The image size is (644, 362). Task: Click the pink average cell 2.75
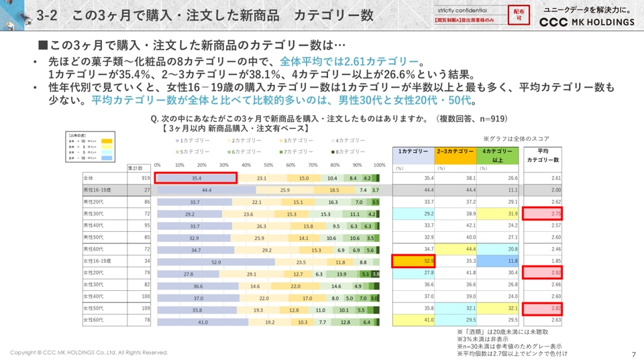coord(543,214)
